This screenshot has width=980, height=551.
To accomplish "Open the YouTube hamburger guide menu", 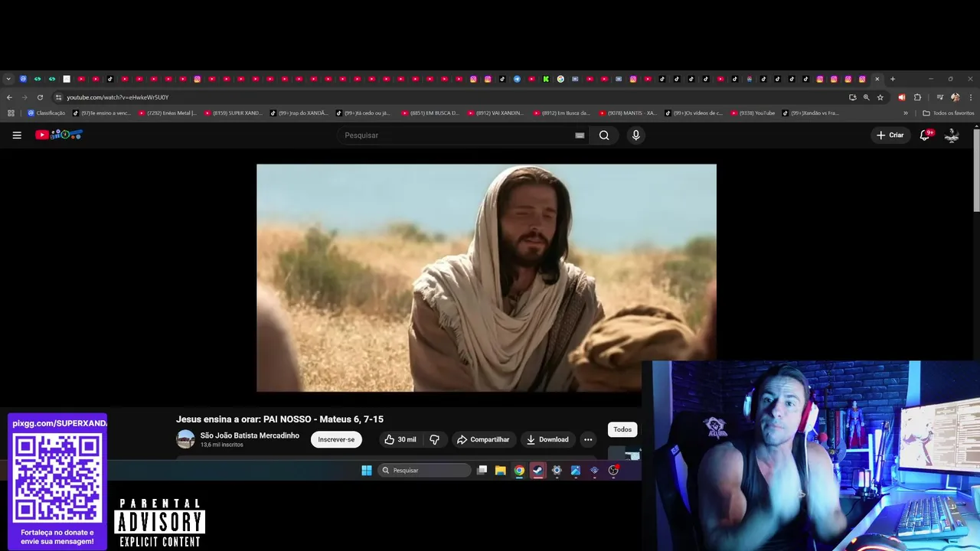I will click(x=17, y=135).
